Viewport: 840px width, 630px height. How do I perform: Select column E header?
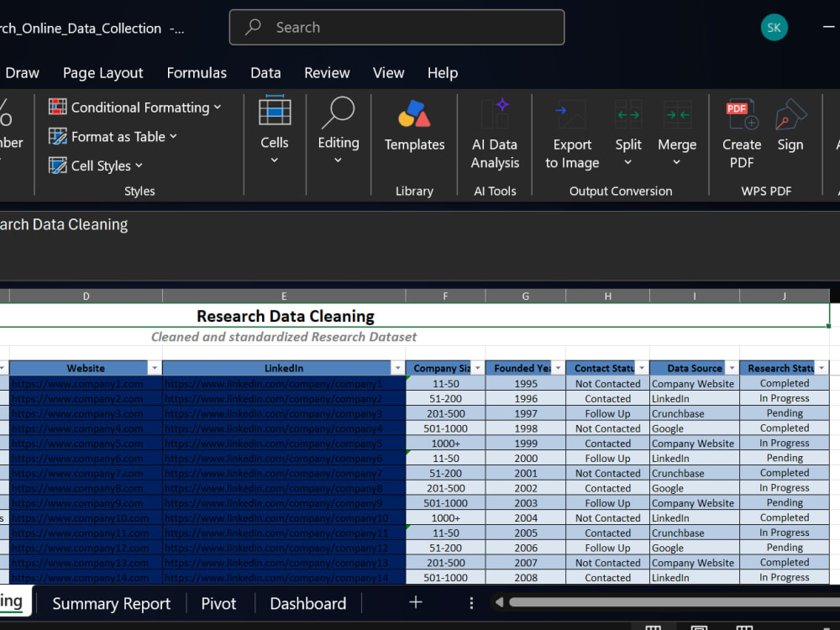(x=284, y=296)
